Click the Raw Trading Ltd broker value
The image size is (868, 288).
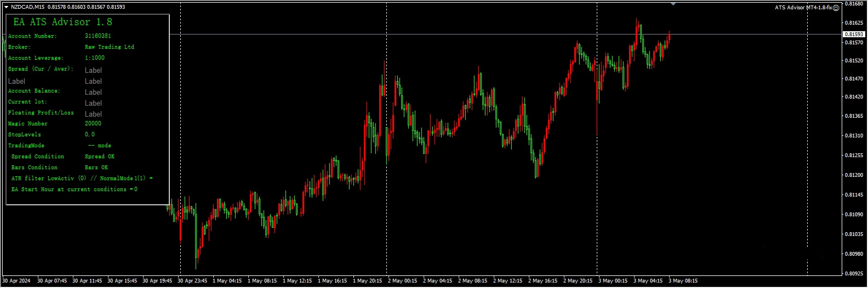(x=109, y=47)
